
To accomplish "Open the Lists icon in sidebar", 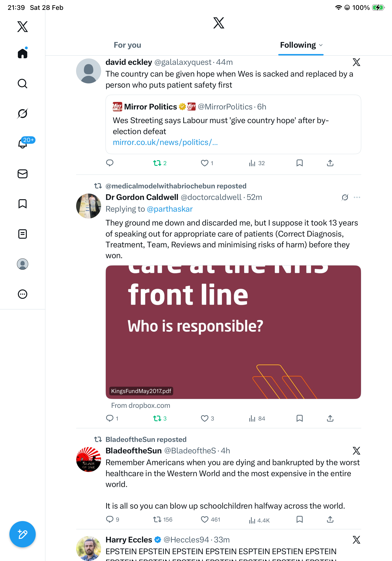I will (23, 234).
